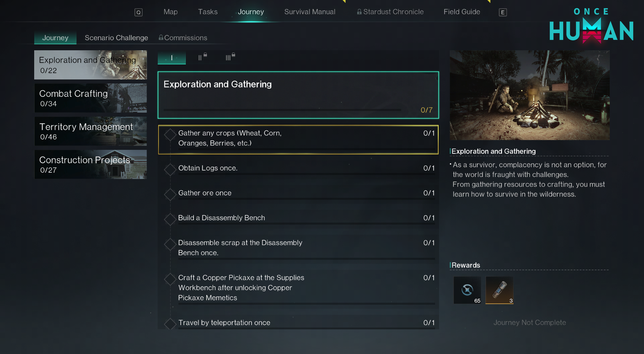Choose the Combat Crafting category
Viewport: 644px width, 354px height.
click(x=90, y=98)
